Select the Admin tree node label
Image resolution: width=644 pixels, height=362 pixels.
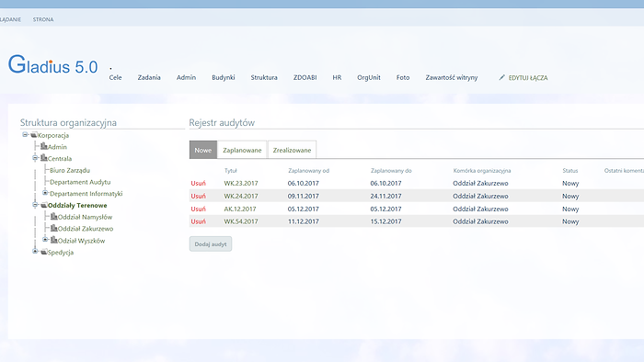[x=57, y=147]
